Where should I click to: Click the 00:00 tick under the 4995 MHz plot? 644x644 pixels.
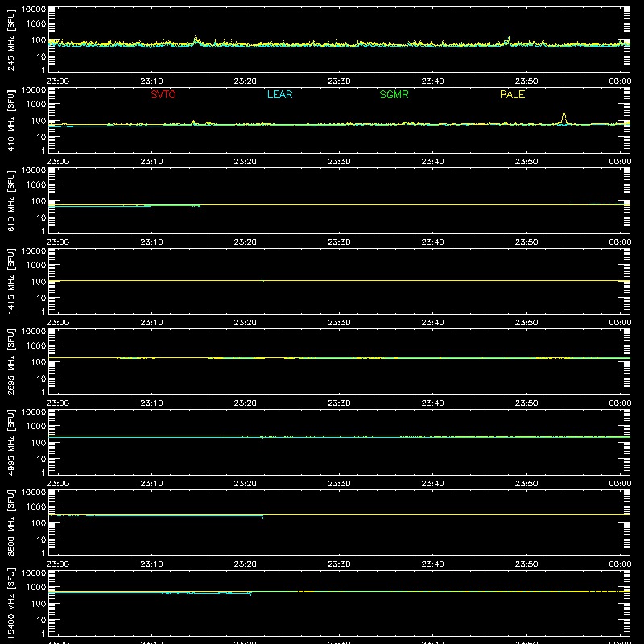[x=620, y=484]
